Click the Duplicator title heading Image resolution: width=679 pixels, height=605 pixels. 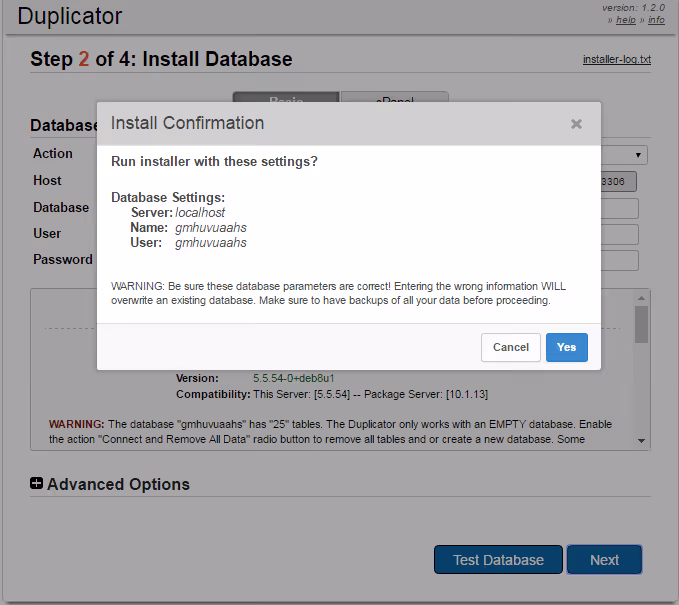(x=70, y=16)
